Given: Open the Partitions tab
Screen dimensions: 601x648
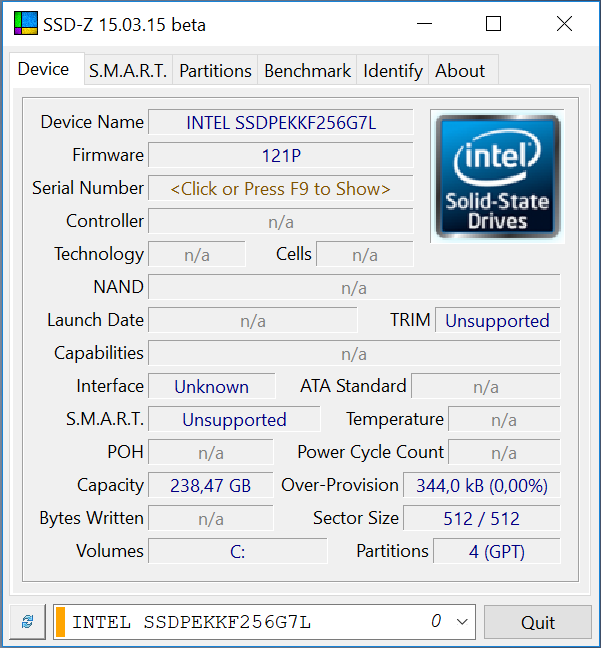Looking at the screenshot, I should (x=215, y=71).
